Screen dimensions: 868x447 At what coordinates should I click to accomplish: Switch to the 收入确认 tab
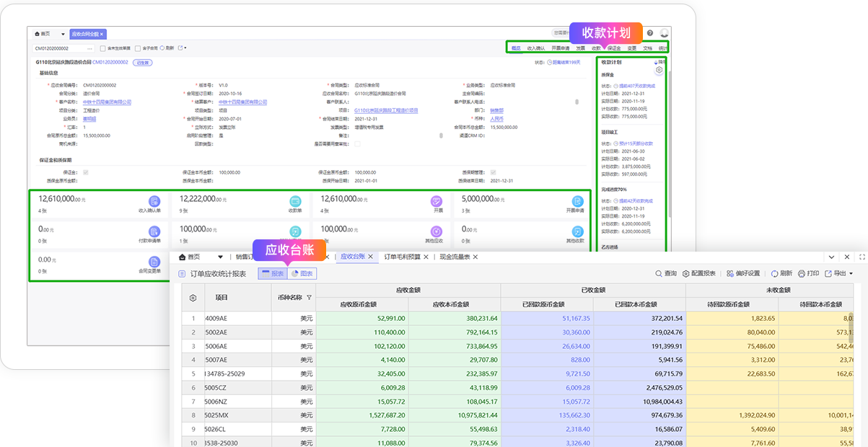coord(535,48)
